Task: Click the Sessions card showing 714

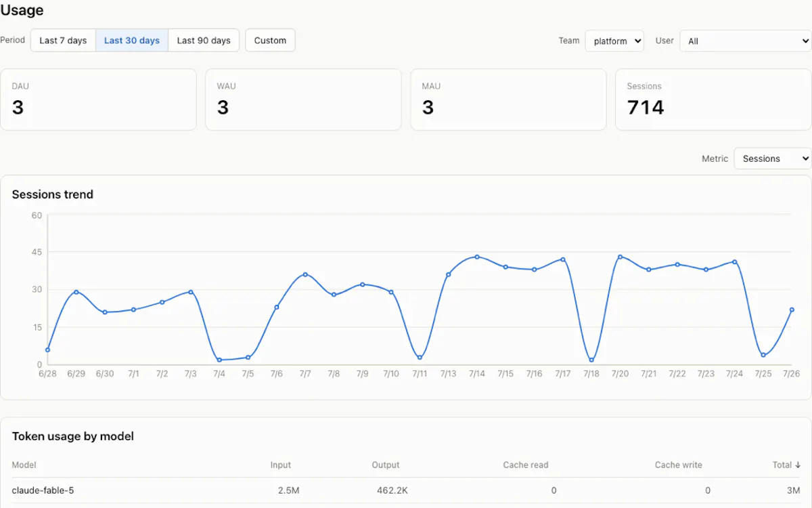Action: [713, 100]
